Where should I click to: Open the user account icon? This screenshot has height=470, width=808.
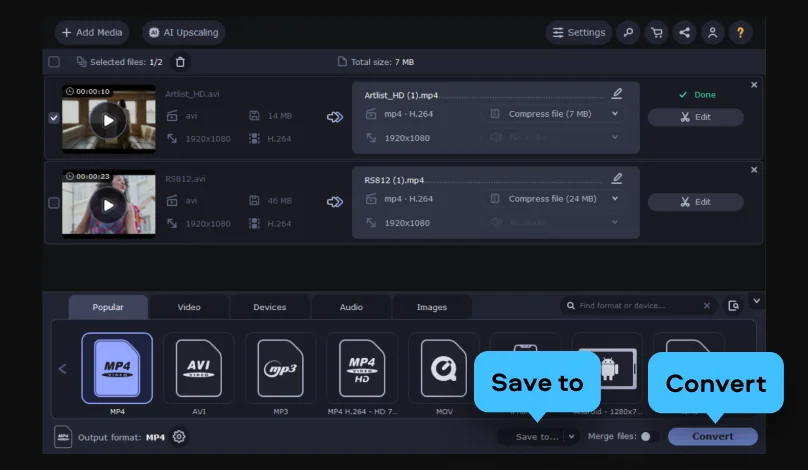(x=712, y=32)
